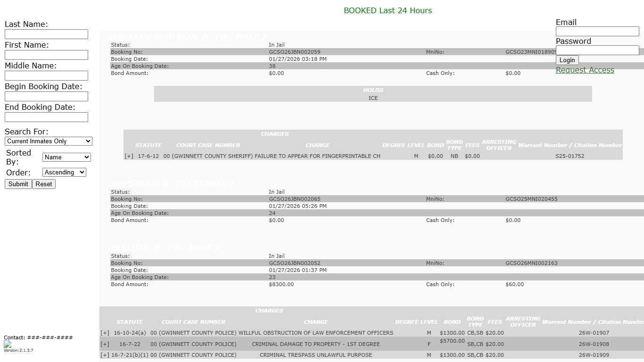Viewport: 644px width, 362px height.
Task: Open the Search For dropdown
Action: click(49, 141)
